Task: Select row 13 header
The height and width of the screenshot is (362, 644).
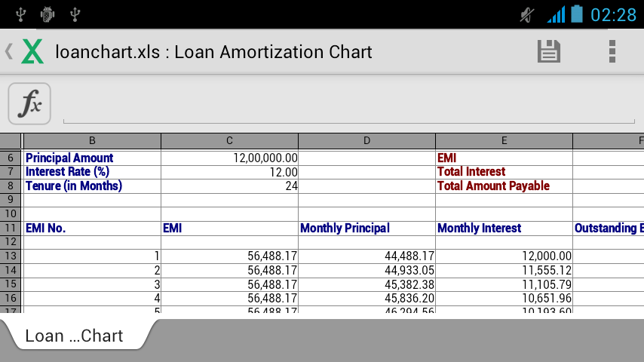Action: point(11,256)
